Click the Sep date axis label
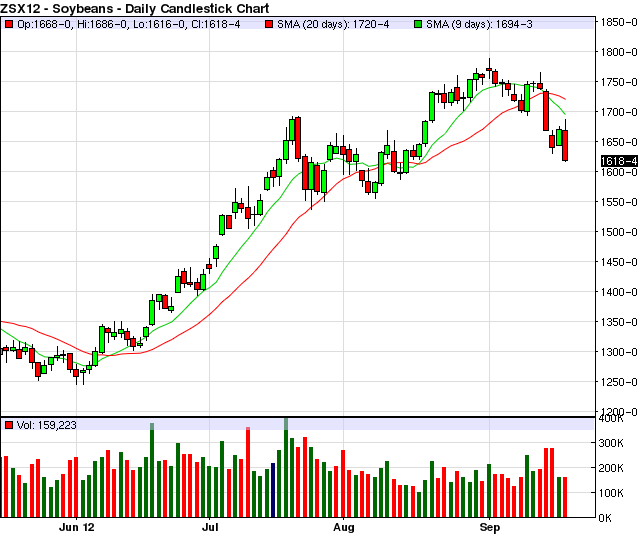640x536 pixels. point(489,527)
